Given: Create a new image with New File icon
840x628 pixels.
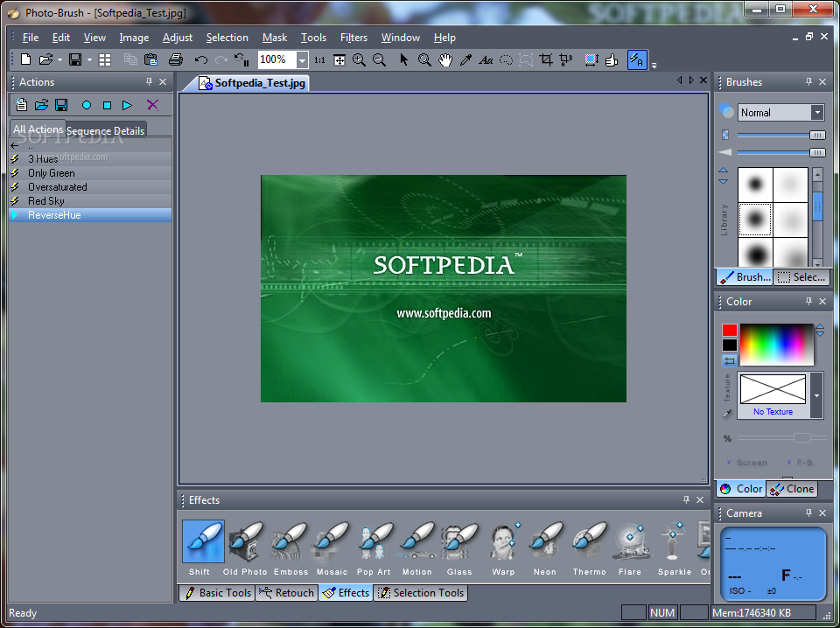Looking at the screenshot, I should tap(25, 59).
